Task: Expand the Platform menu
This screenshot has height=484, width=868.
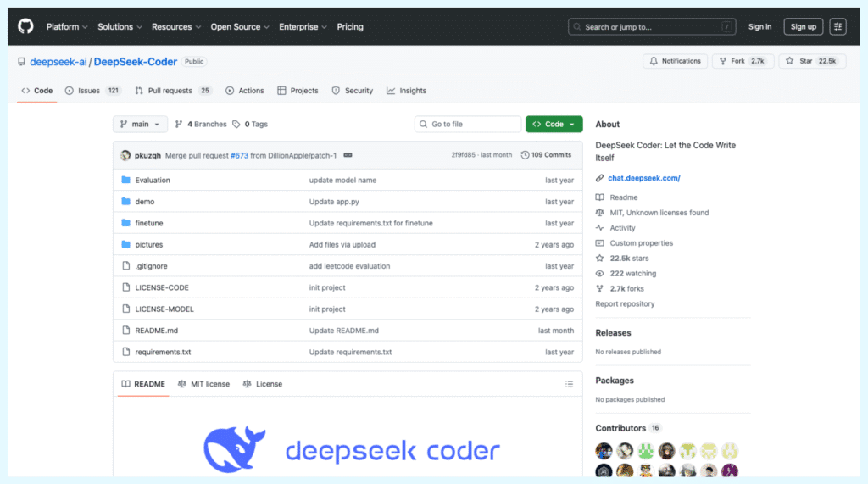Action: click(67, 26)
